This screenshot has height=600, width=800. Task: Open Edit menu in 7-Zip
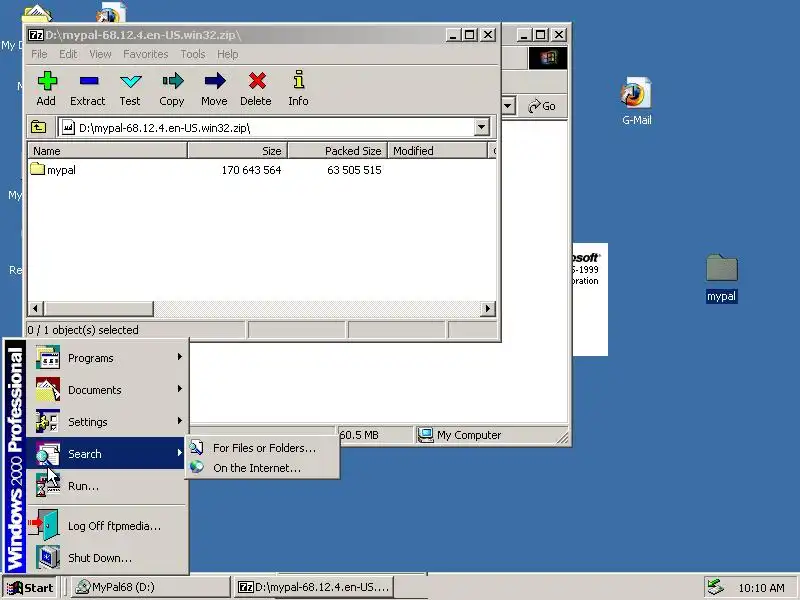[68, 54]
